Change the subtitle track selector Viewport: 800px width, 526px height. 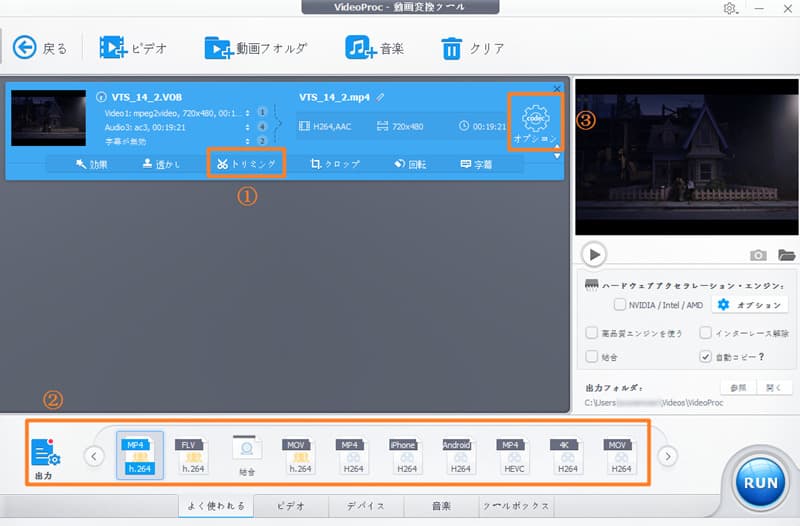[x=247, y=141]
